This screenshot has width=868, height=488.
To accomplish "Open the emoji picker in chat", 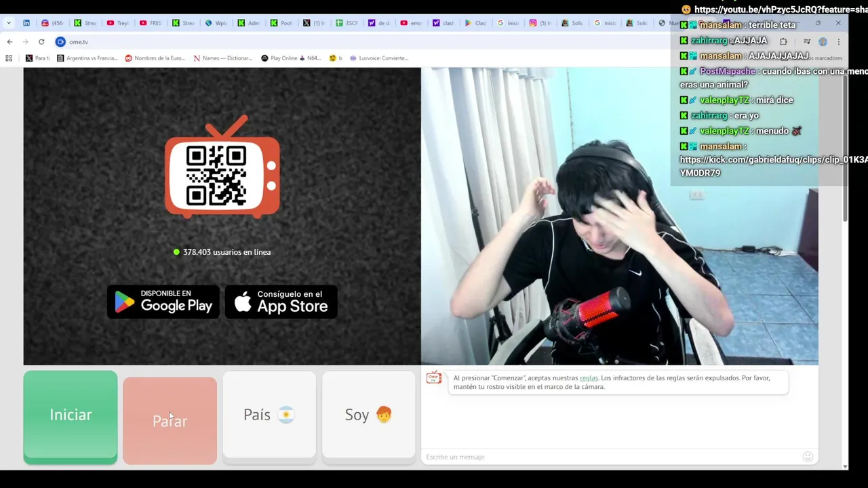I will coord(808,457).
